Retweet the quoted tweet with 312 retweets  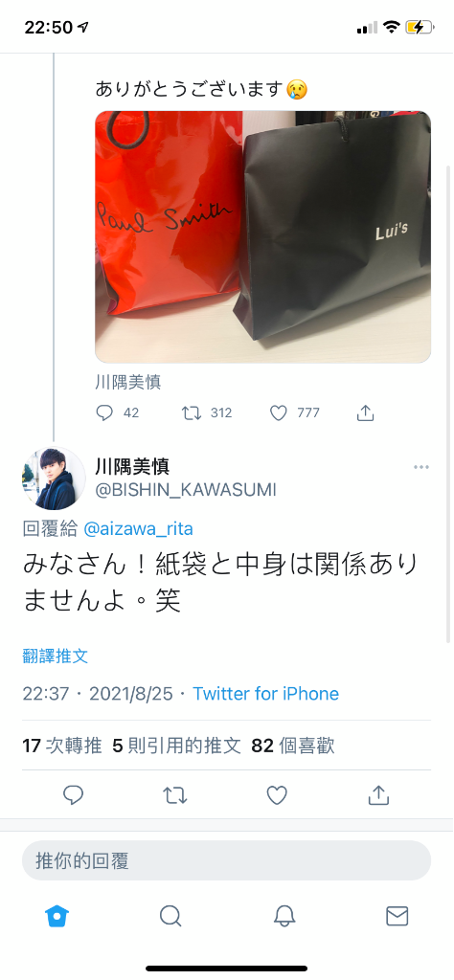pyautogui.click(x=189, y=413)
